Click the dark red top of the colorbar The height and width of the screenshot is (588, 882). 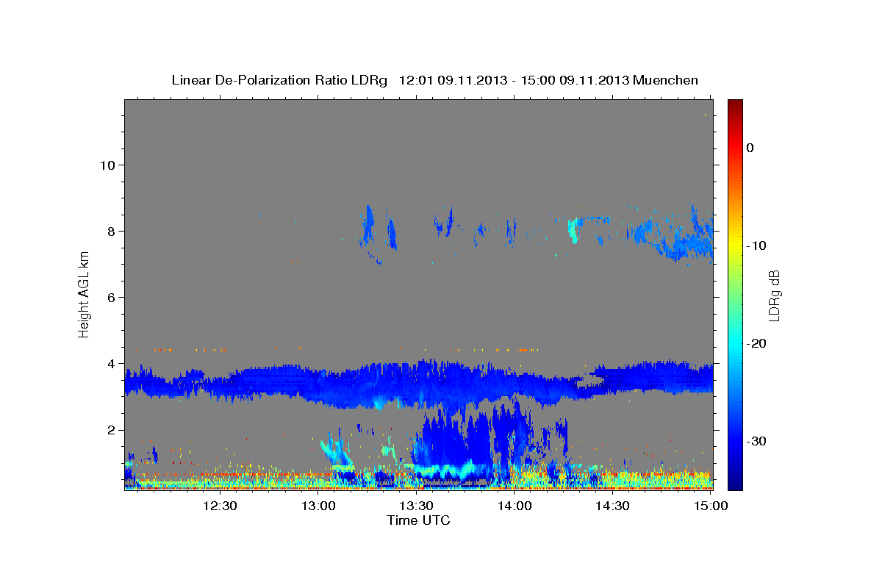click(735, 104)
